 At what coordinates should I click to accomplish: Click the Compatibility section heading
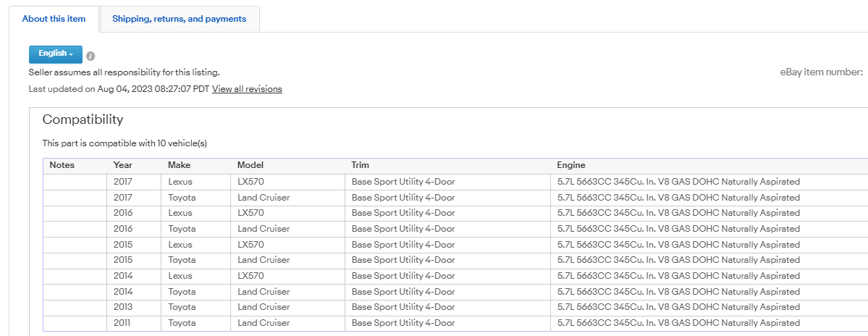point(83,119)
